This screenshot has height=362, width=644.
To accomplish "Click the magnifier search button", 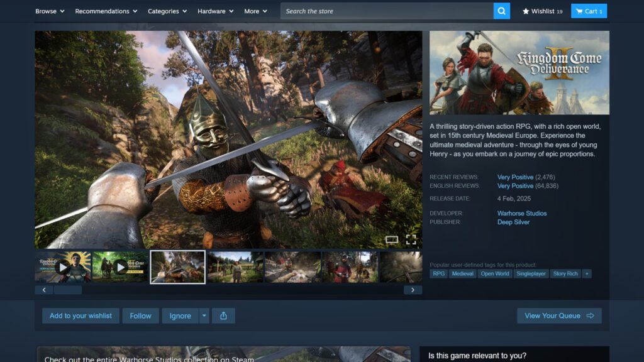I will [x=501, y=11].
